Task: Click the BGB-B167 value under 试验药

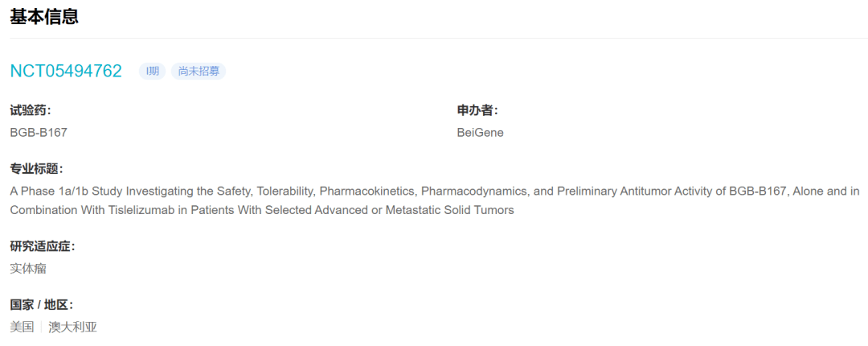Action: [39, 132]
